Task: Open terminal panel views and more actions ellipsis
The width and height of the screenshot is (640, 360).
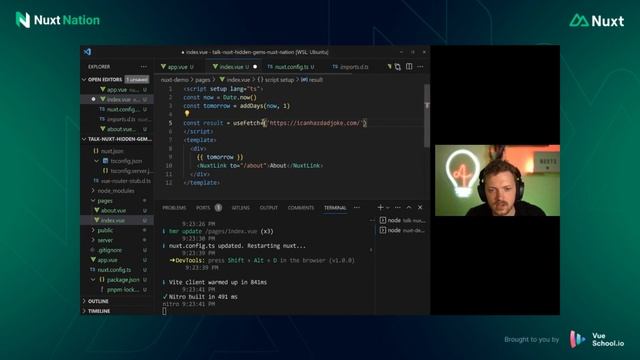Action: [398, 207]
